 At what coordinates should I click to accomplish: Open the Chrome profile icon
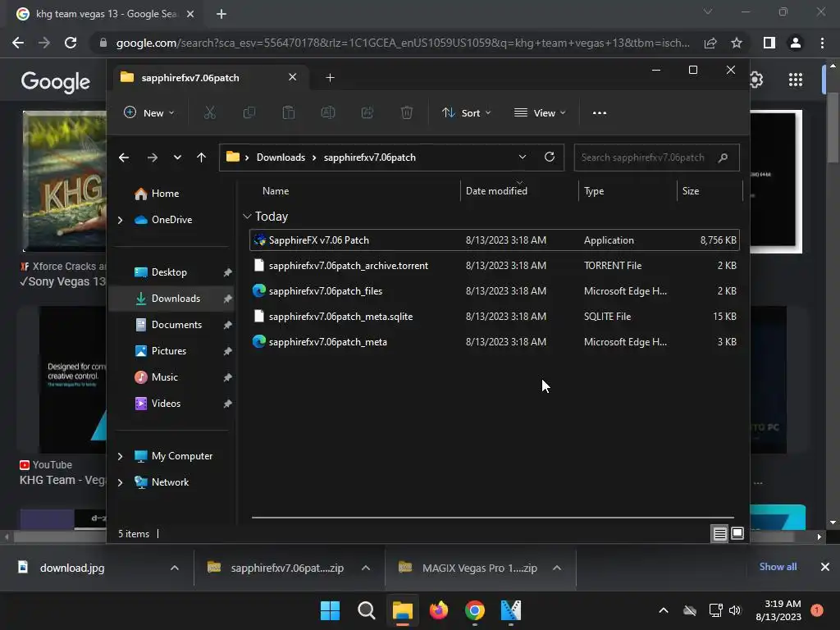[796, 43]
